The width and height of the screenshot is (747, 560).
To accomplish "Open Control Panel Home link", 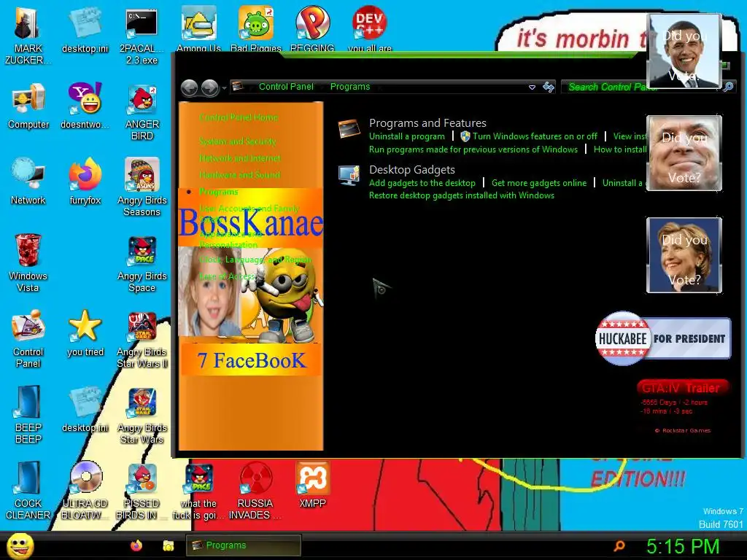I will pos(239,117).
